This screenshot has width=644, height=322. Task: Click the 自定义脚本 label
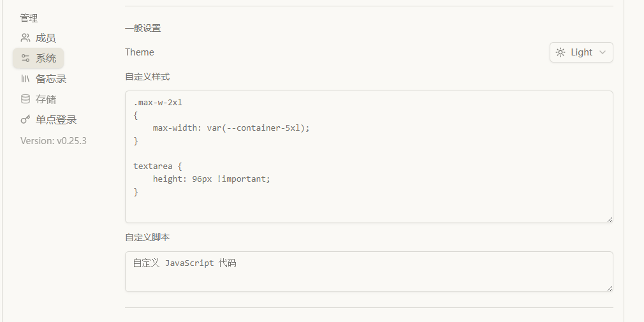[x=147, y=237]
